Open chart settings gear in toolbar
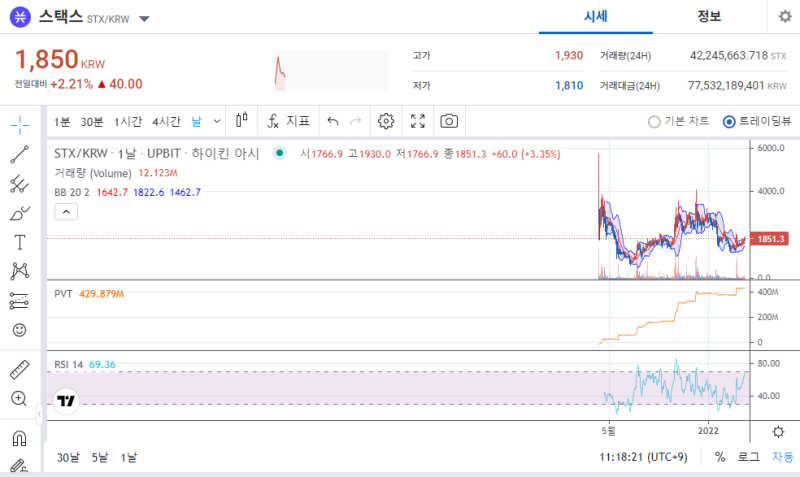The width and height of the screenshot is (800, 477). (386, 121)
